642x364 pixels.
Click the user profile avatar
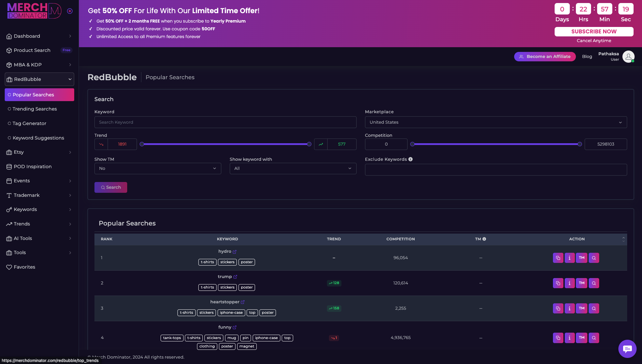628,57
